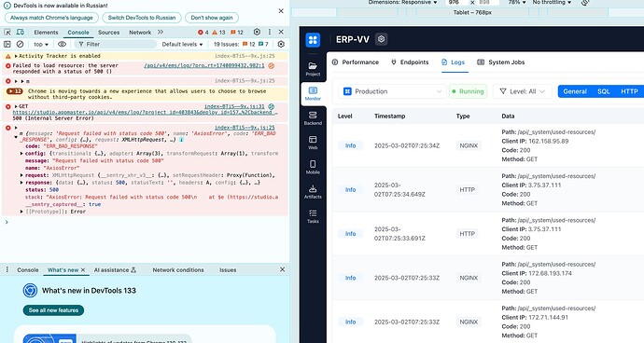Click the console sidebar toggle icon
Image resolution: width=644 pixels, height=343 pixels.
coord(7,44)
